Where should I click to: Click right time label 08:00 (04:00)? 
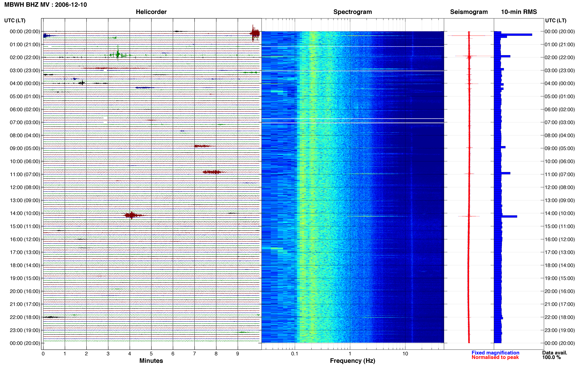[x=560, y=135]
